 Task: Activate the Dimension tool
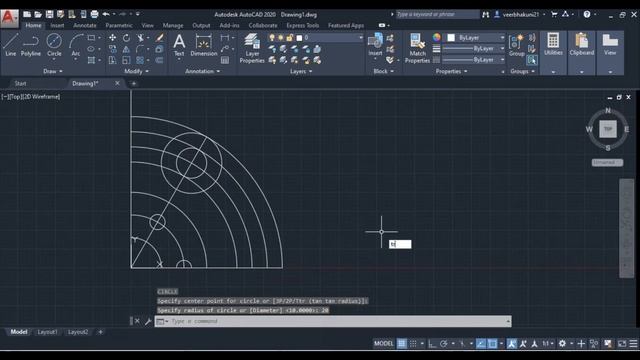pyautogui.click(x=204, y=45)
